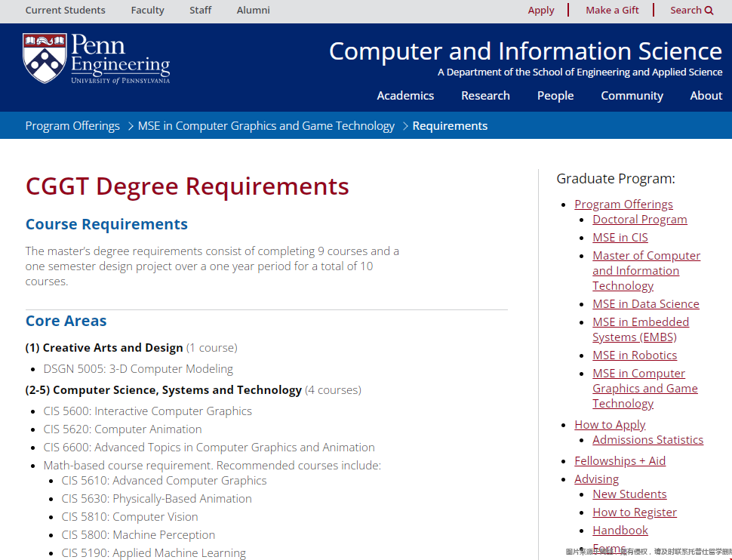Click MSE in Computer Graphics breadcrumb link

266,126
